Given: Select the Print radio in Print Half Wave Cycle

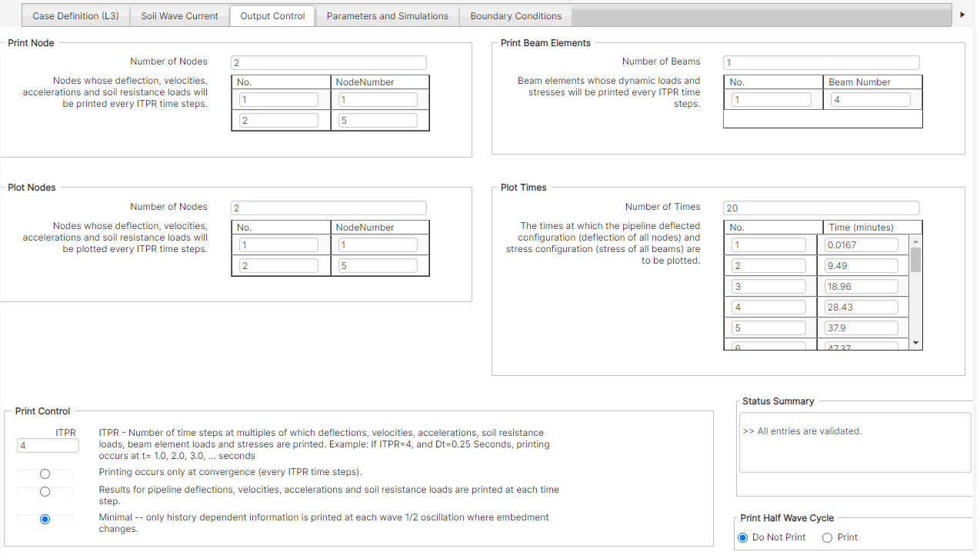Looking at the screenshot, I should (x=827, y=537).
